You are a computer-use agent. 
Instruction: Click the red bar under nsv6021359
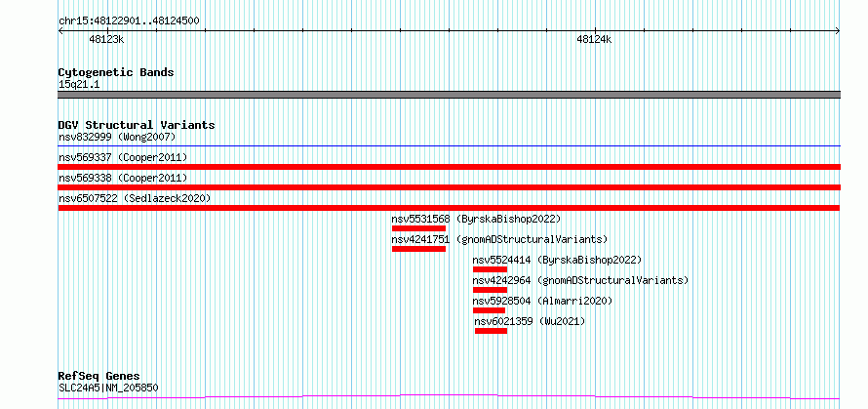point(491,331)
